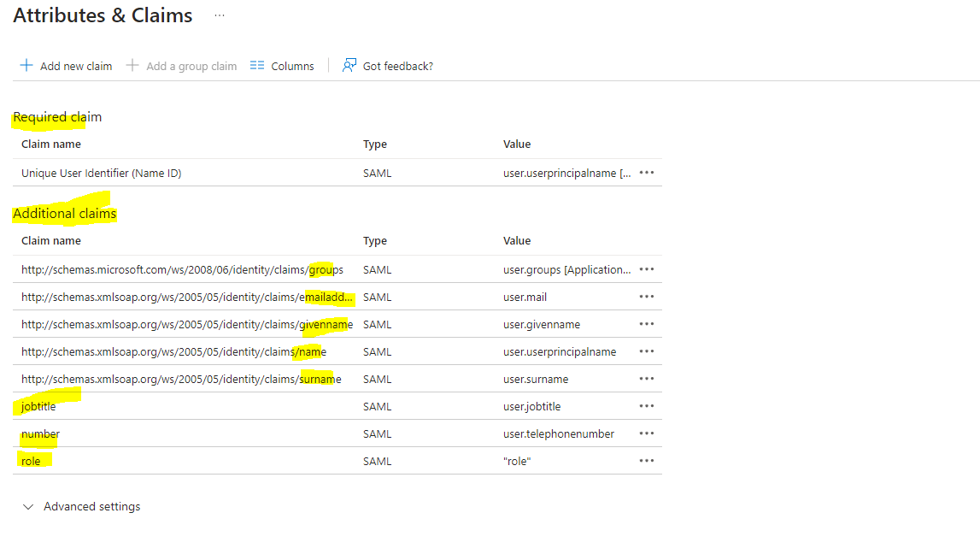This screenshot has width=980, height=560.
Task: Select the role claim name
Action: (31, 461)
